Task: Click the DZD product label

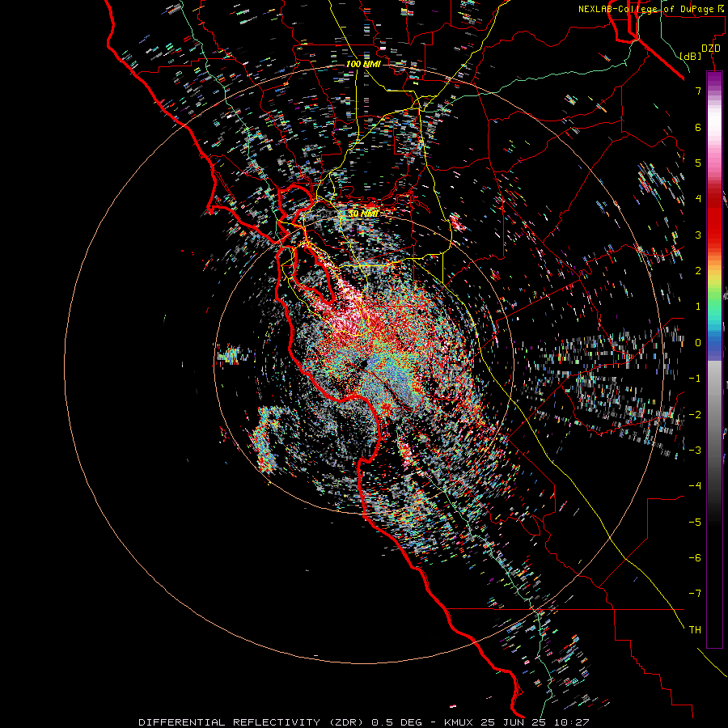Action: [711, 49]
